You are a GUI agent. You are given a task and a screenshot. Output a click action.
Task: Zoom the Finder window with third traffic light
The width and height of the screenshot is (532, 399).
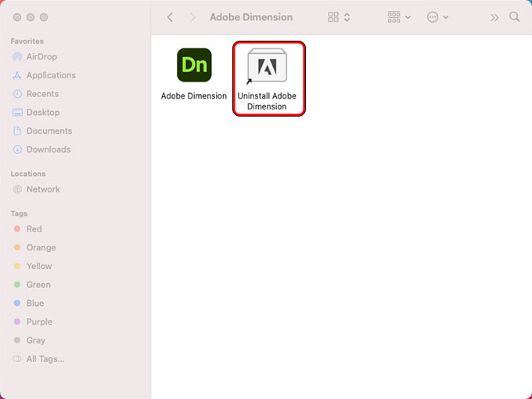[44, 17]
